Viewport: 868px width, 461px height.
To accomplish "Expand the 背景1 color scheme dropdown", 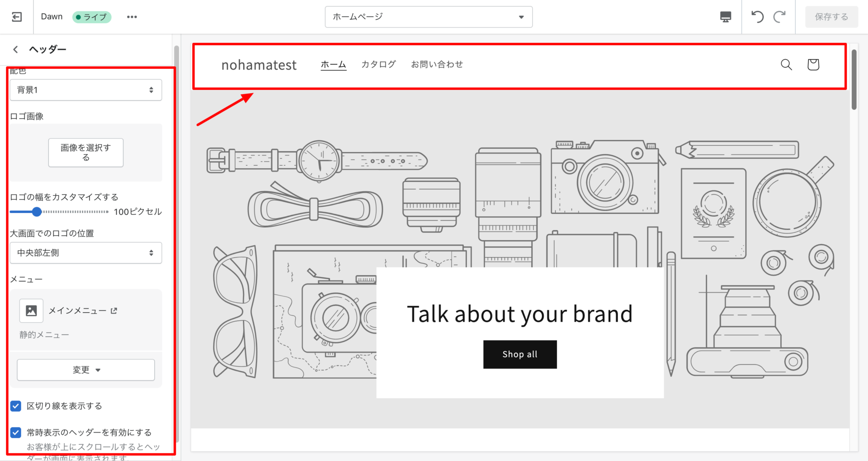I will point(86,90).
